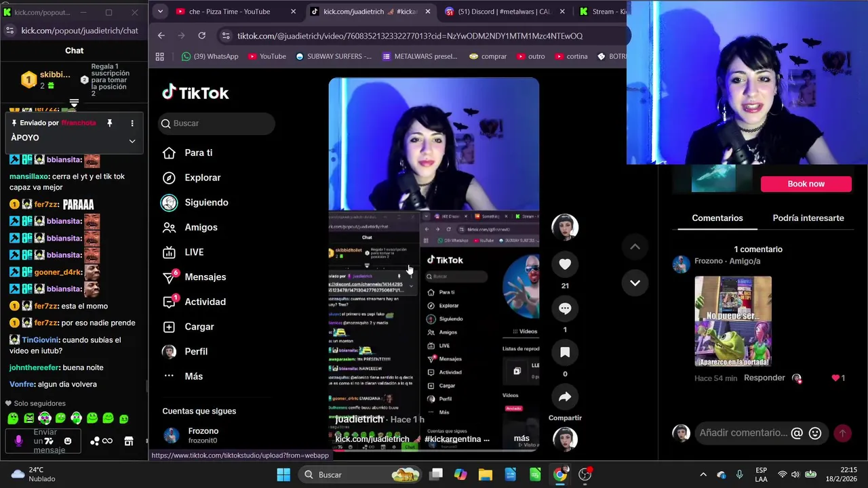Like the video with heart icon
The height and width of the screenshot is (488, 868).
click(565, 264)
